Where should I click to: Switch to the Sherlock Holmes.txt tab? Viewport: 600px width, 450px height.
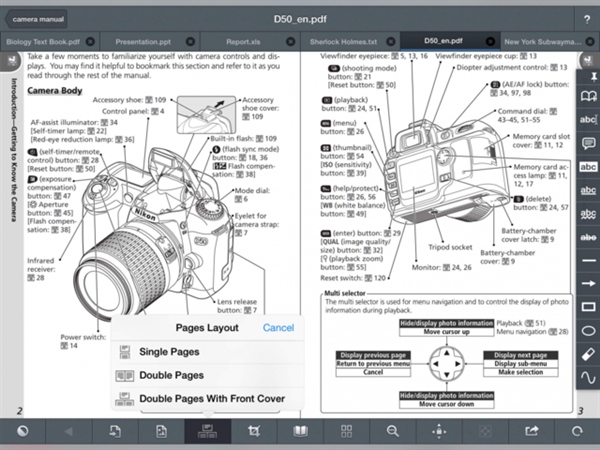pos(344,41)
